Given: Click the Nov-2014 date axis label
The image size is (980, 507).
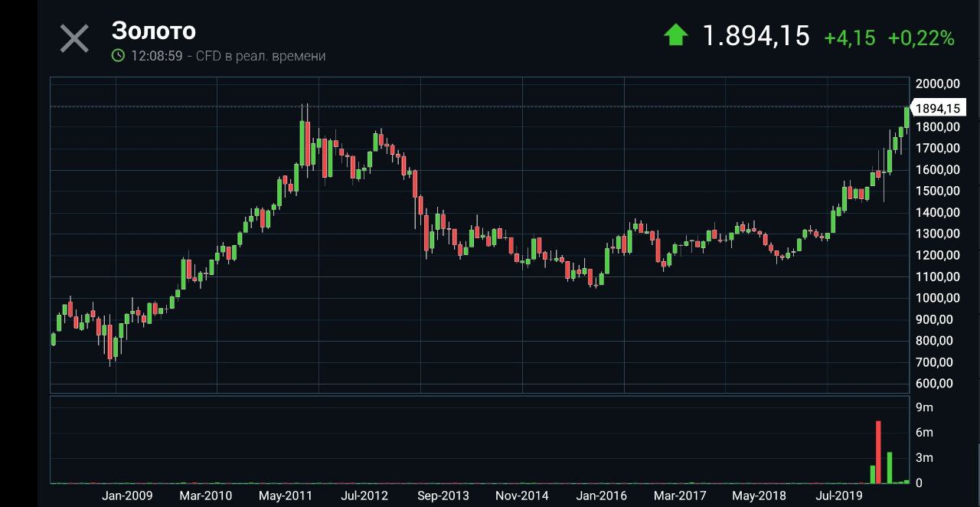Looking at the screenshot, I should pos(522,496).
